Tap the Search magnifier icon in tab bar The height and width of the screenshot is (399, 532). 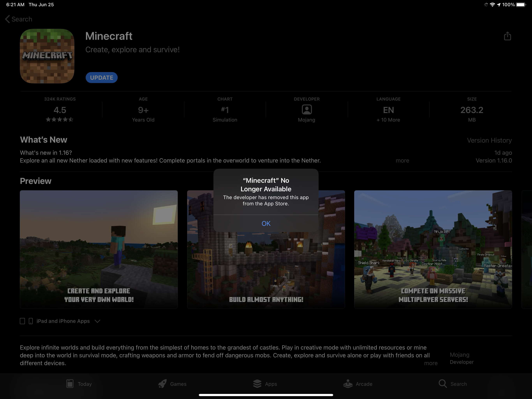click(x=442, y=384)
